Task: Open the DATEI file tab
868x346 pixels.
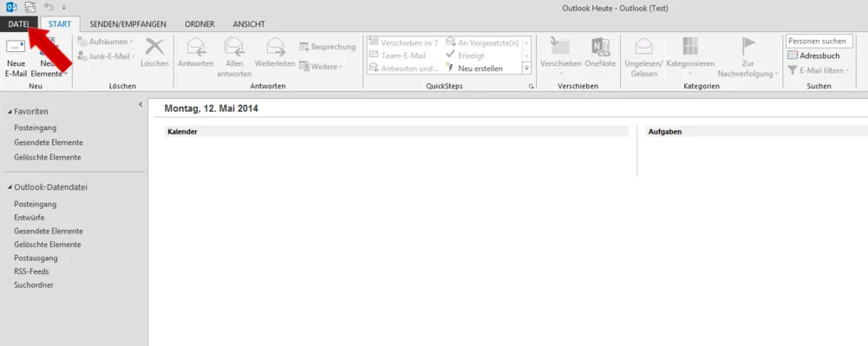Action: (19, 23)
